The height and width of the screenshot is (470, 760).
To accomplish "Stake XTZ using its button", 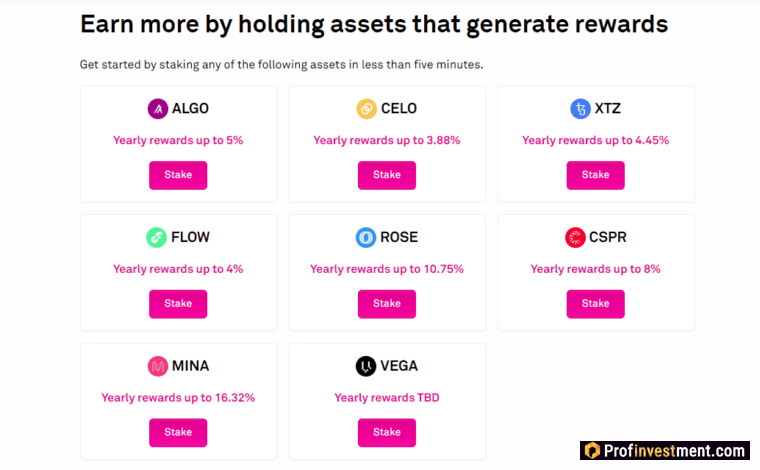I will tap(595, 175).
